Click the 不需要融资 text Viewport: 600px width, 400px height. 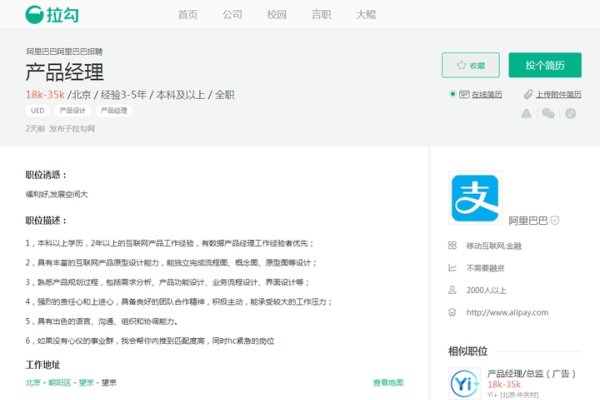tap(485, 268)
